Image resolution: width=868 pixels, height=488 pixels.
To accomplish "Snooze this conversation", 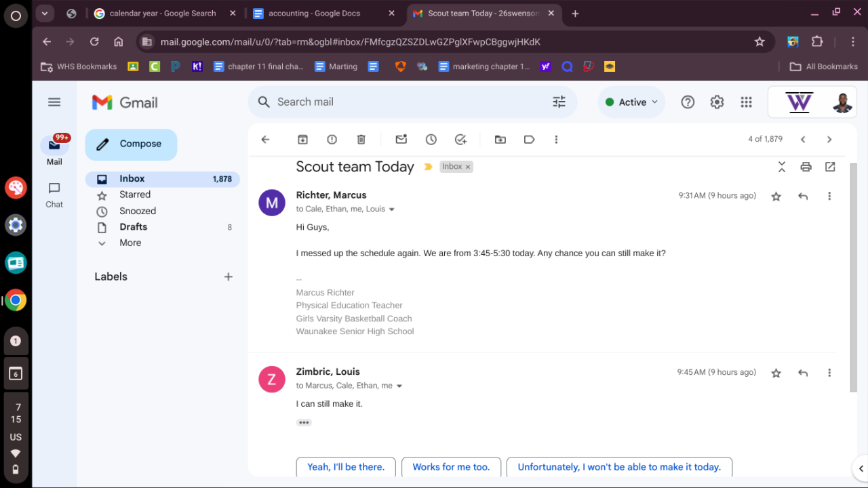I will click(x=431, y=140).
